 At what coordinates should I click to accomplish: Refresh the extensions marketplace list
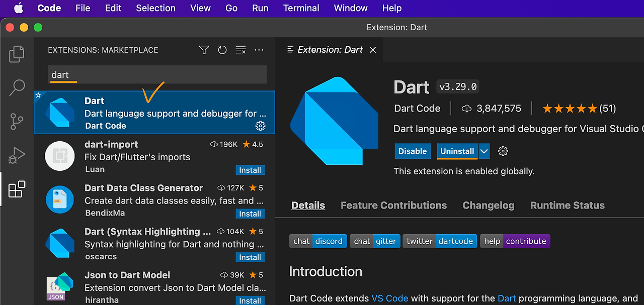click(x=222, y=50)
